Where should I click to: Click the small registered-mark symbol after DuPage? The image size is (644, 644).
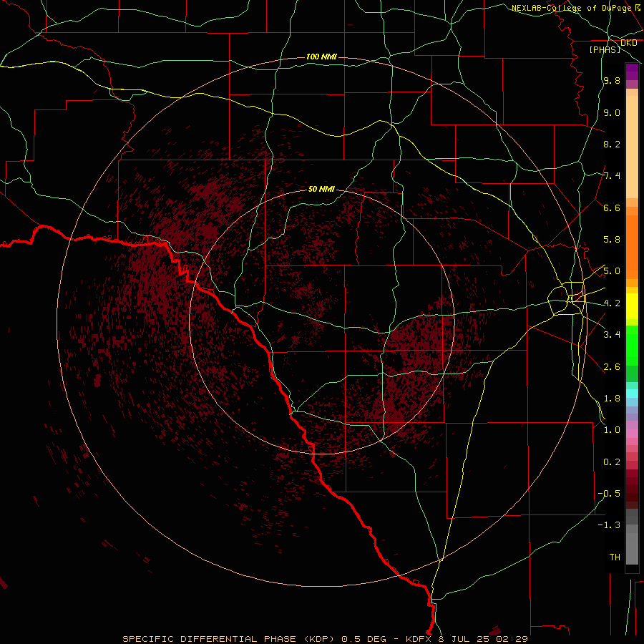click(638, 7)
